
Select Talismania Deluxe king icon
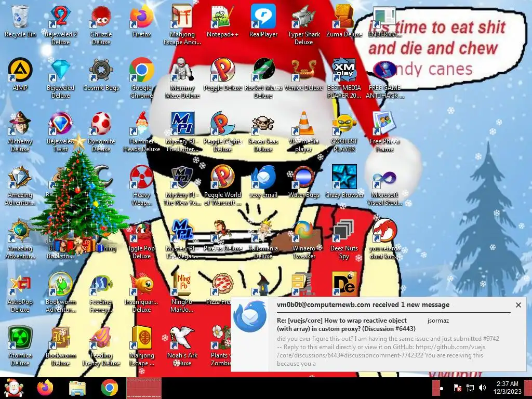[263, 239]
